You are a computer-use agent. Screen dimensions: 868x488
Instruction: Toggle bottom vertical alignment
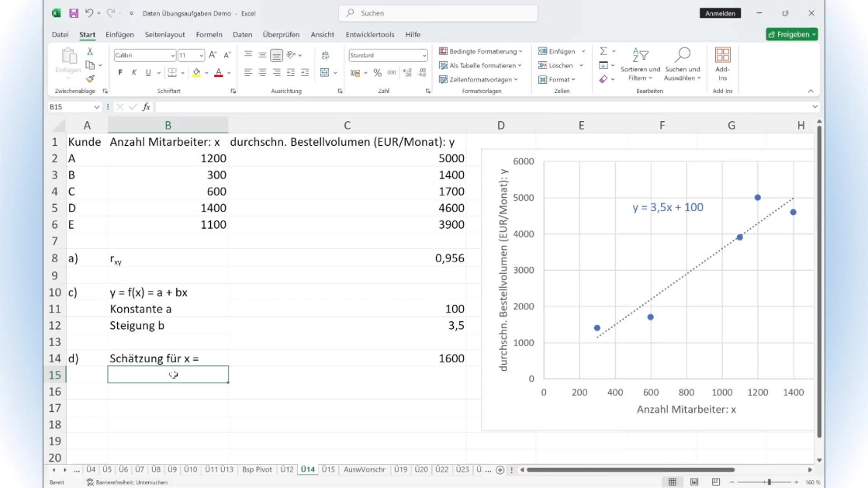click(277, 55)
